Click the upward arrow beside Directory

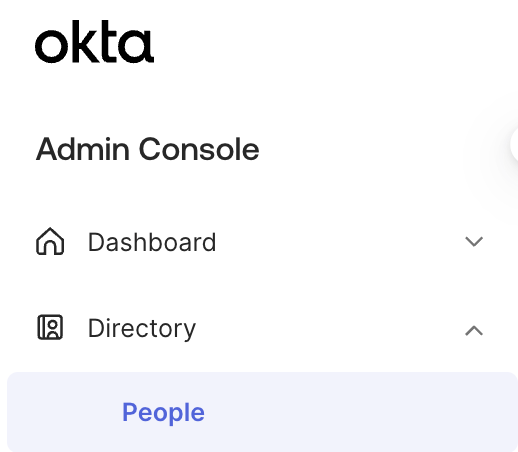click(x=474, y=330)
